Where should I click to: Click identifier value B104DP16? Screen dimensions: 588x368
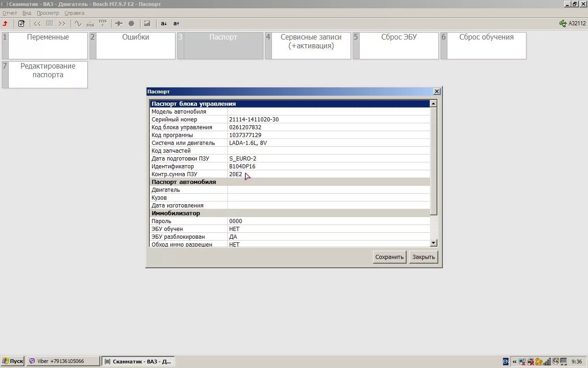(242, 167)
